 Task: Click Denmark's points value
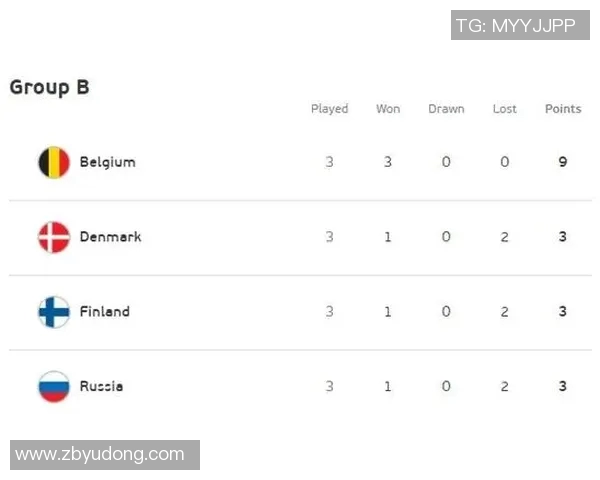[563, 237]
